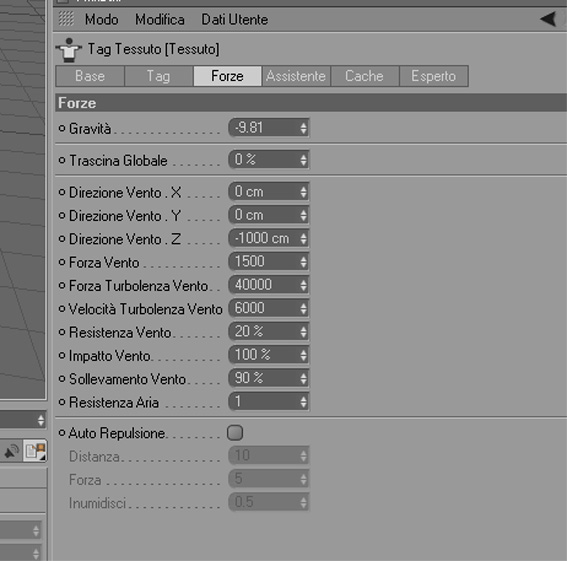The height and width of the screenshot is (561, 567).
Task: Click the Direzione Vento Z spinner arrows
Action: click(x=303, y=238)
